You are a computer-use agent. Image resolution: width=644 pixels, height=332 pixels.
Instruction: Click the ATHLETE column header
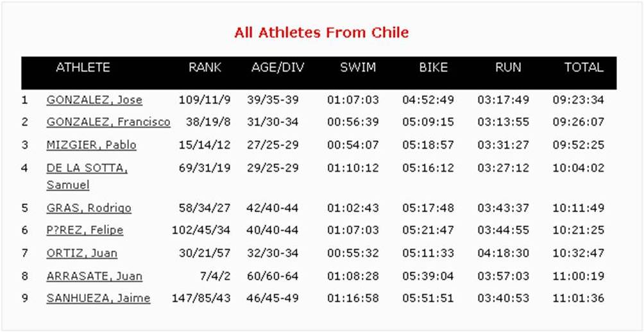[83, 67]
